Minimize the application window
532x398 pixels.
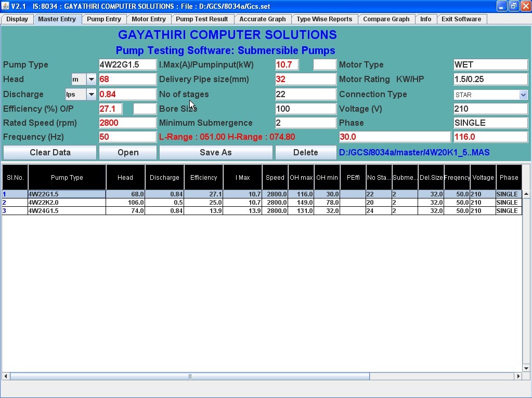click(x=502, y=6)
